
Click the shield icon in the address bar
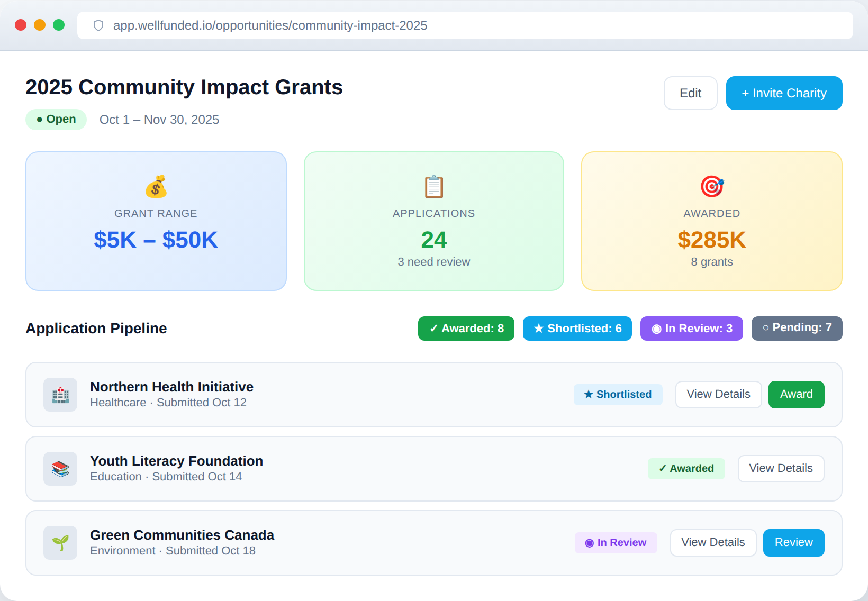(98, 25)
